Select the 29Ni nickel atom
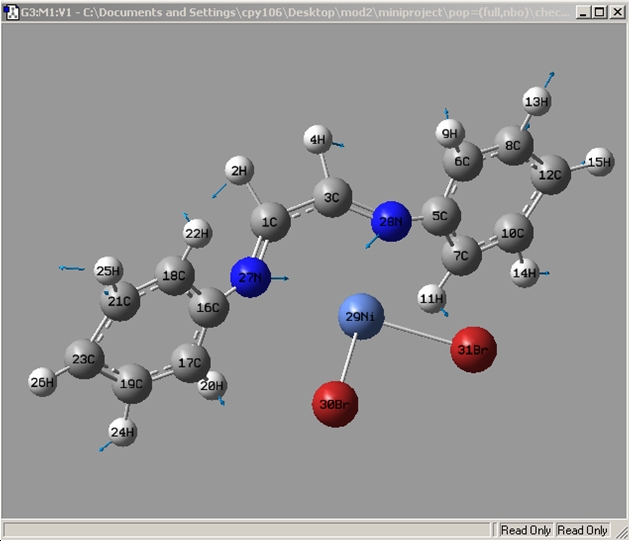The width and height of the screenshot is (630, 541). click(x=361, y=317)
